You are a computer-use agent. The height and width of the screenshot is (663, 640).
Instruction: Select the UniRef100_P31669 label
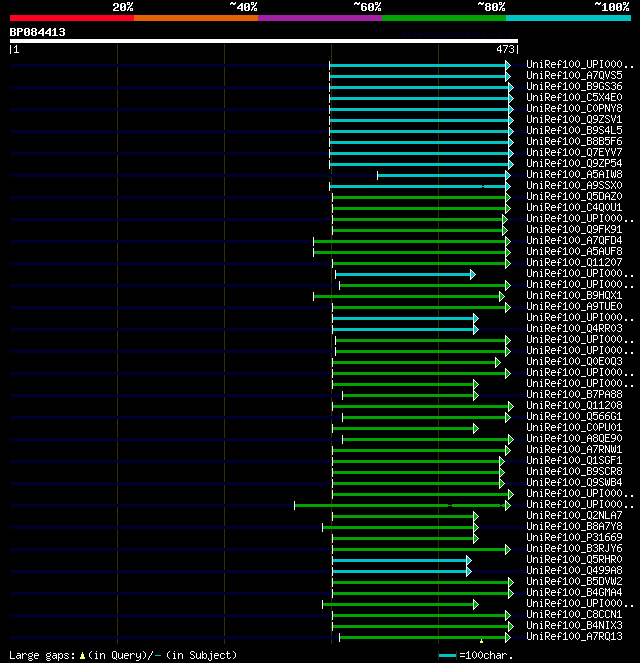574,537
